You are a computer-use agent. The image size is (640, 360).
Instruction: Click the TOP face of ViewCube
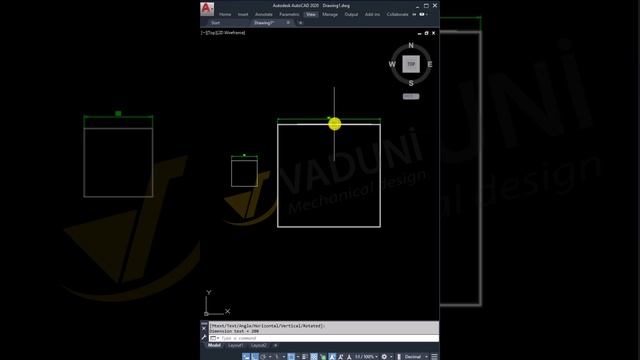pyautogui.click(x=411, y=64)
